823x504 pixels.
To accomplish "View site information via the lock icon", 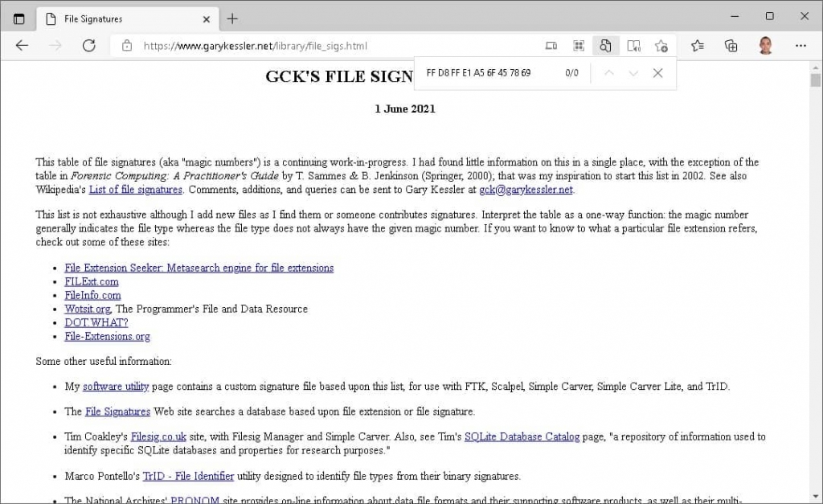I will click(x=126, y=46).
